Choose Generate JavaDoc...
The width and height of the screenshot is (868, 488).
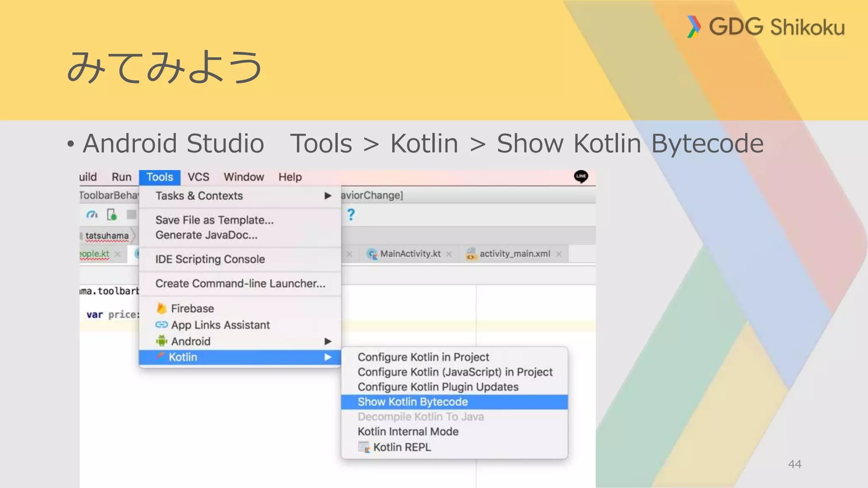[240, 235]
